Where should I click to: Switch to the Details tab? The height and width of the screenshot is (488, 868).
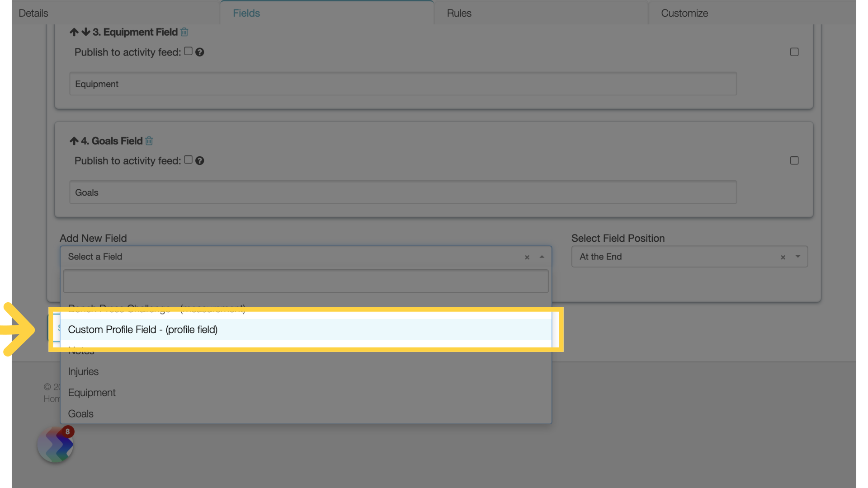33,13
